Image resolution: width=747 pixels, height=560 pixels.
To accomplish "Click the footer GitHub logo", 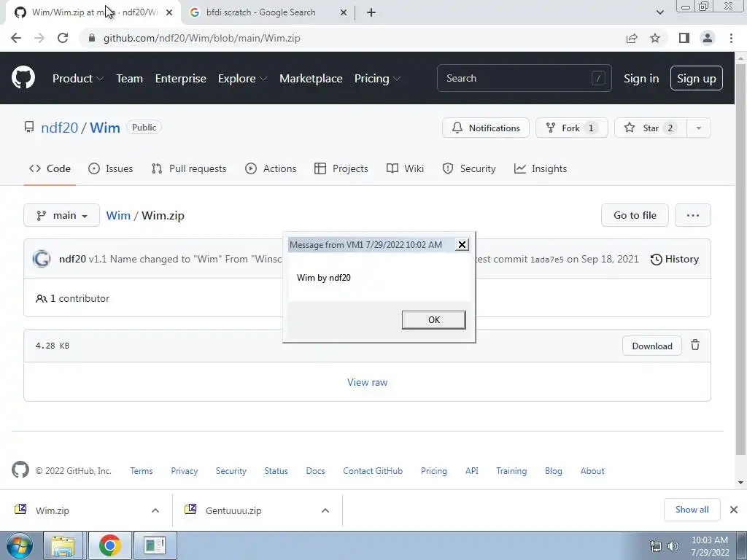I will [x=20, y=470].
